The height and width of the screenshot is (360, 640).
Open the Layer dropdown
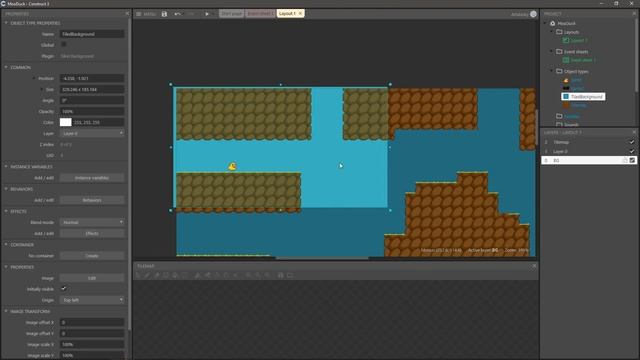(92, 133)
